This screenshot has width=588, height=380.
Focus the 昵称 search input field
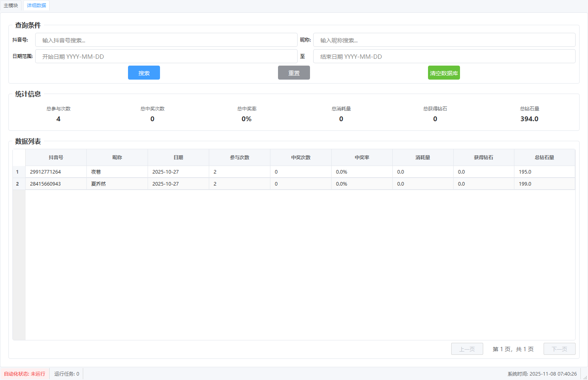[444, 40]
